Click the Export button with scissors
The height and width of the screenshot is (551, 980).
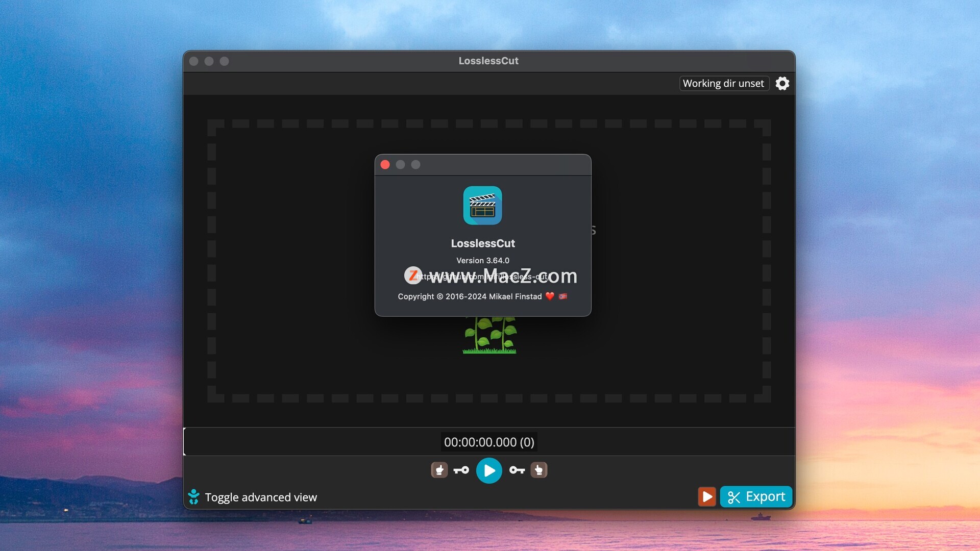756,496
